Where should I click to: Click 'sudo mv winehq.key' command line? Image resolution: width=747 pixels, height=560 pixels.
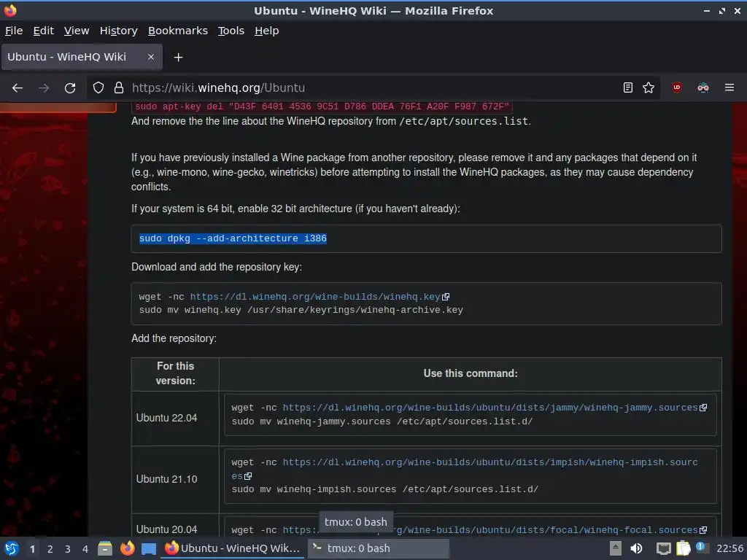(301, 310)
